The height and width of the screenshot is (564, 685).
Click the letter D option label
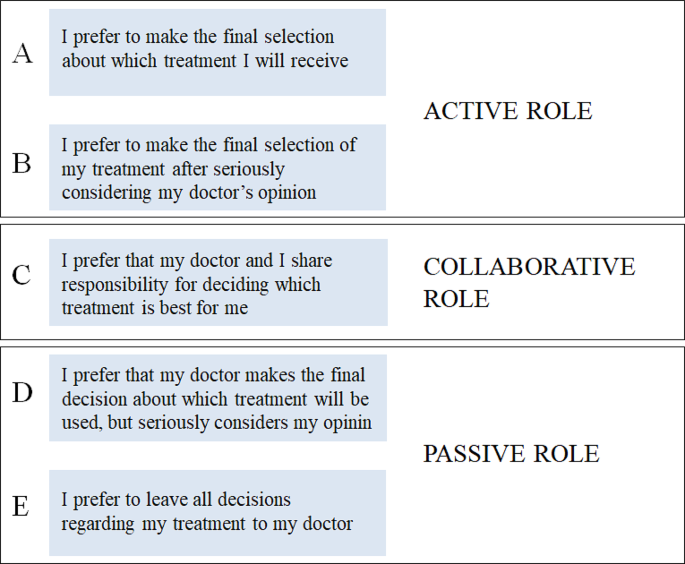pyautogui.click(x=22, y=393)
